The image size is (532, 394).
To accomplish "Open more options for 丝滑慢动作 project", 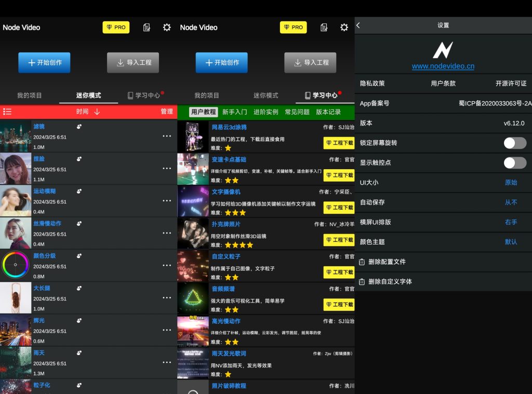I will [167, 233].
